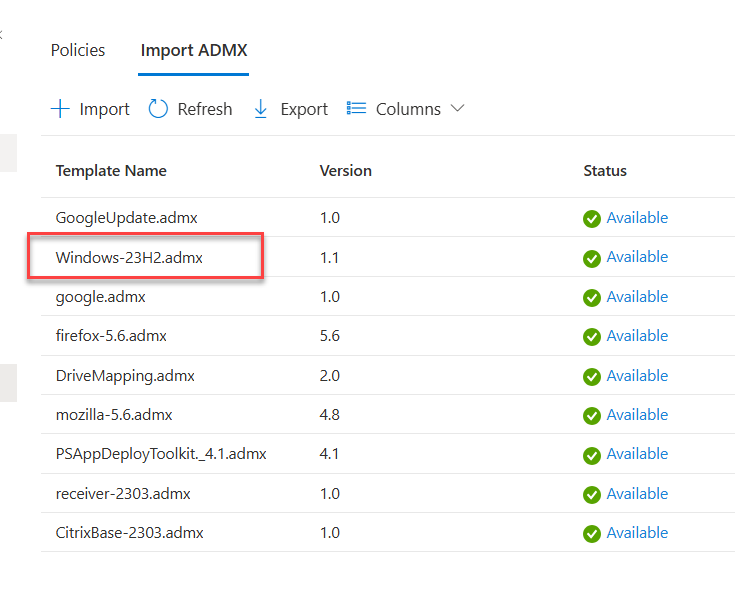This screenshot has height=591, width=735.
Task: Click the Refresh button label
Action: [x=205, y=109]
